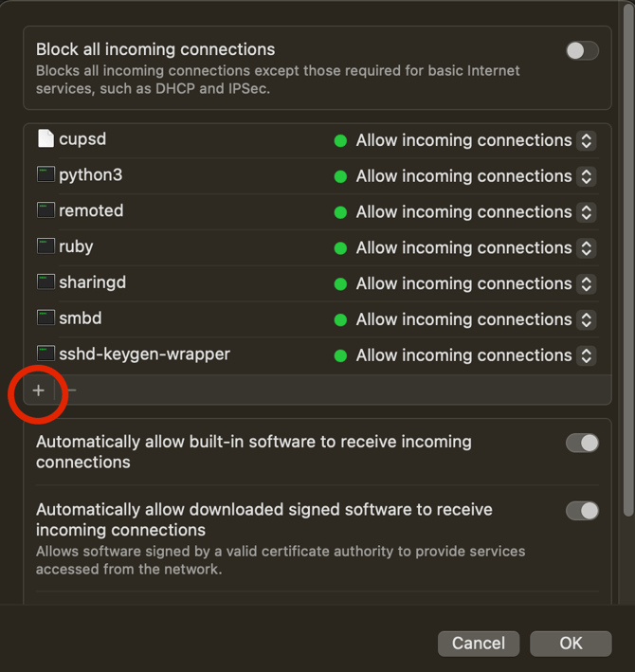Click the smbd executable icon
635x672 pixels.
[x=45, y=318]
